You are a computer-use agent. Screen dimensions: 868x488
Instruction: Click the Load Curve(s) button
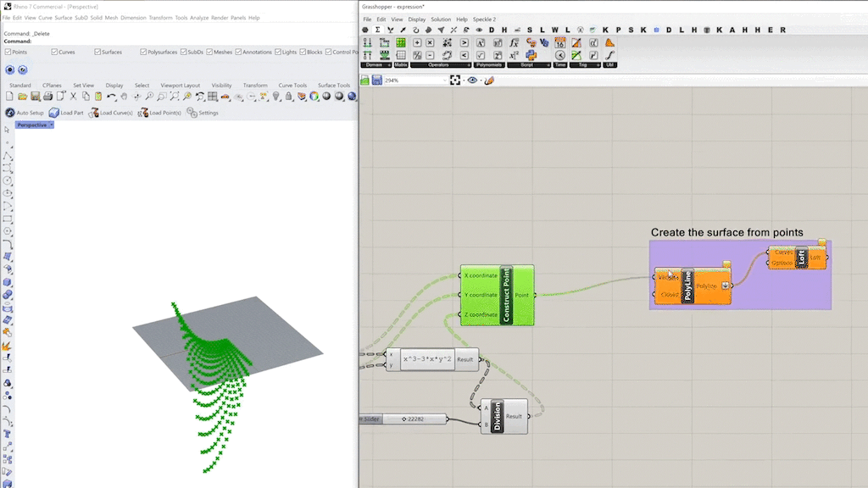point(111,113)
